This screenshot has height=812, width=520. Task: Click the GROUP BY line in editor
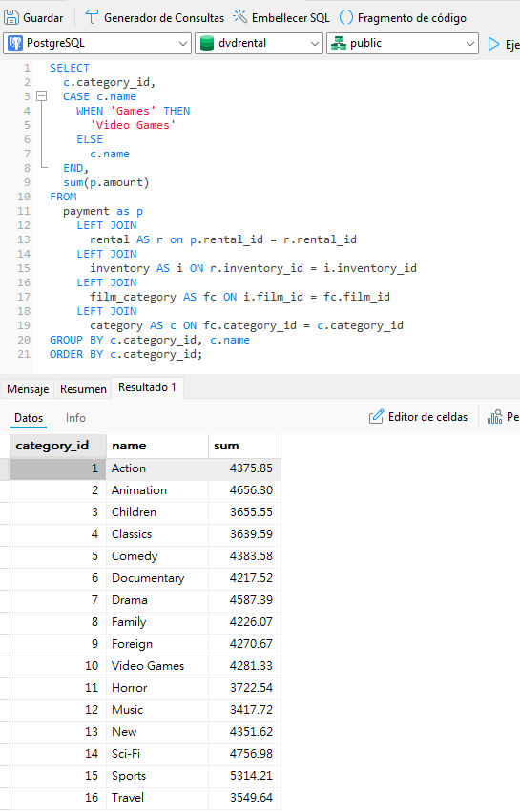pos(150,341)
